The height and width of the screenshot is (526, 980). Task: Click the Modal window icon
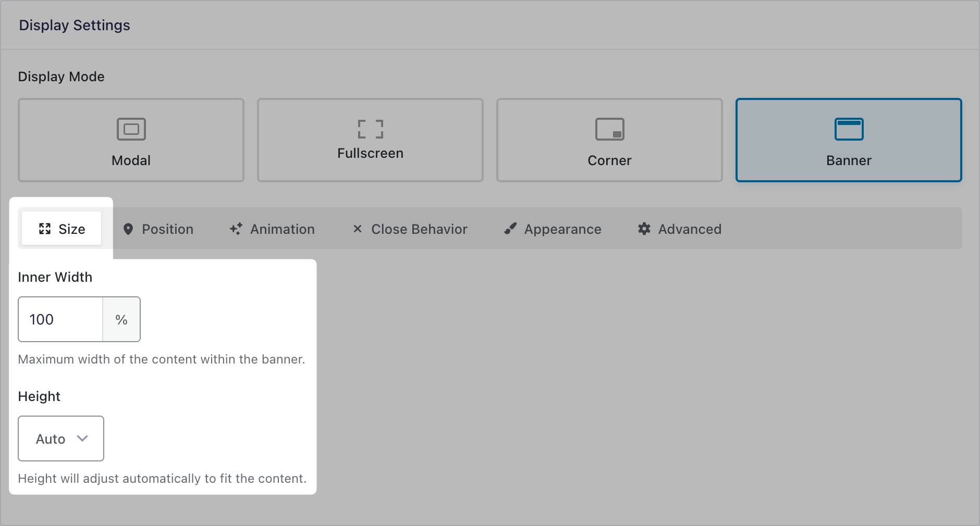pyautogui.click(x=131, y=129)
